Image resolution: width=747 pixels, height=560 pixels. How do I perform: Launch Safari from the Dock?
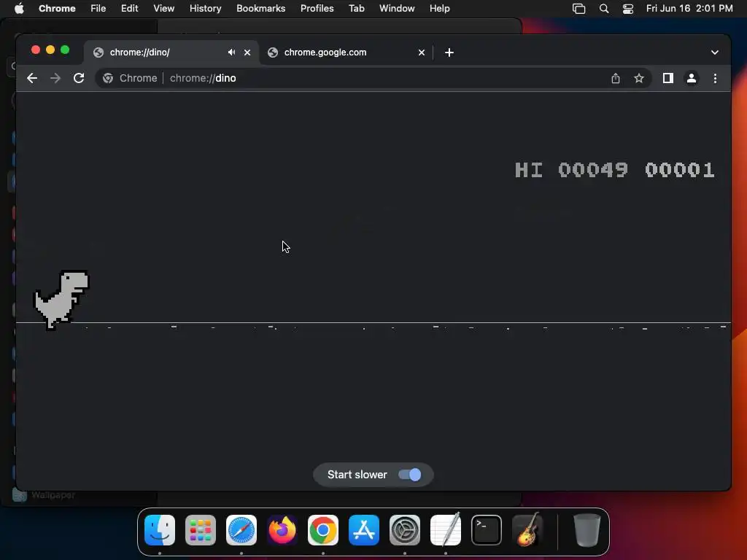pyautogui.click(x=241, y=530)
